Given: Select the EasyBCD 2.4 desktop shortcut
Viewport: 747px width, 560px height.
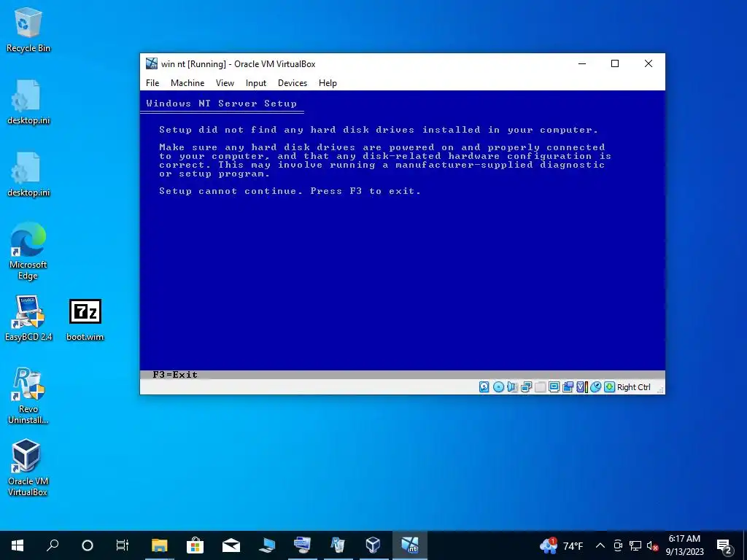Looking at the screenshot, I should click(28, 318).
